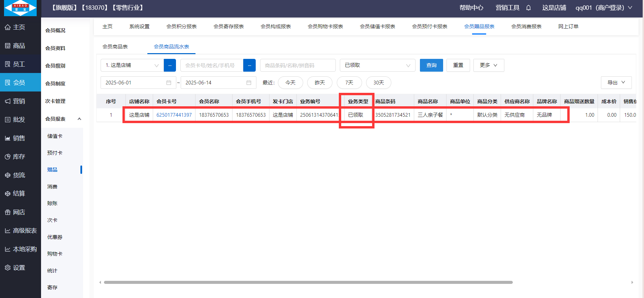Click the AIBAO logo
Viewport: 644px width, 298px height.
click(x=20, y=8)
